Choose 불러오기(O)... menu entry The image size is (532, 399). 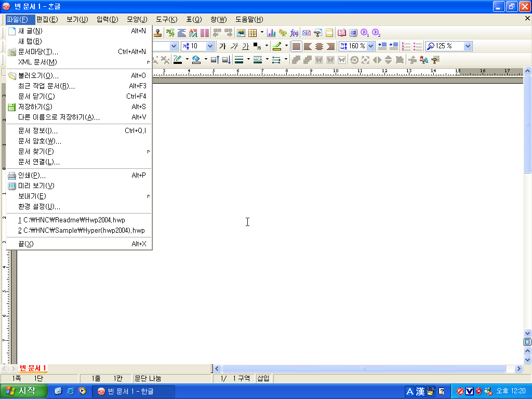pyautogui.click(x=79, y=76)
